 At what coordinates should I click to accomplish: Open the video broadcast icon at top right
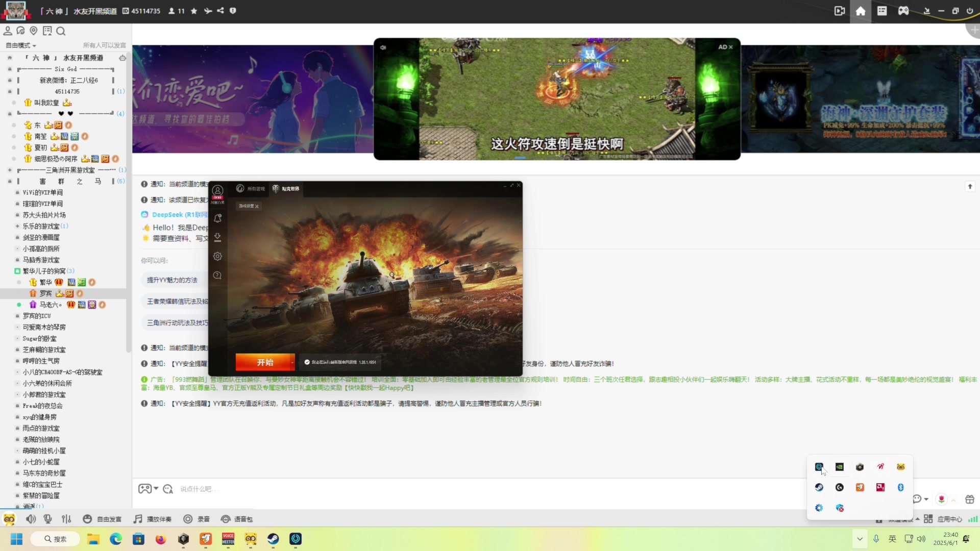coord(840,11)
